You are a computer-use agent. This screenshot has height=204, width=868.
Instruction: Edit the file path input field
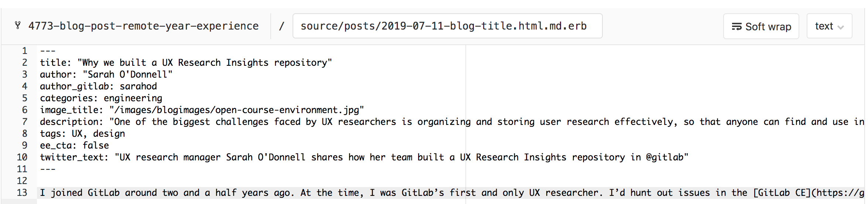coord(447,26)
